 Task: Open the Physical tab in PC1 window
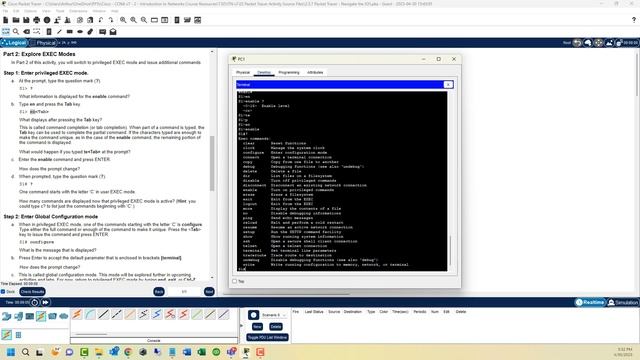243,72
